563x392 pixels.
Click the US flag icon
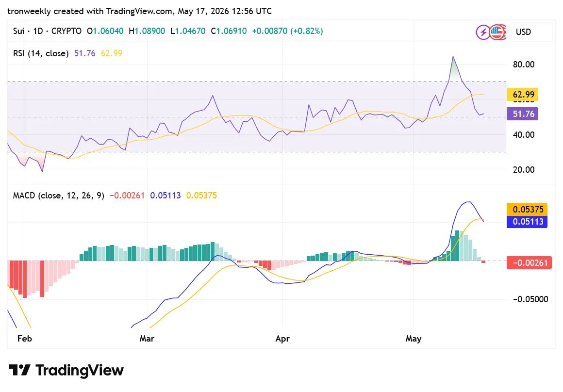point(497,33)
